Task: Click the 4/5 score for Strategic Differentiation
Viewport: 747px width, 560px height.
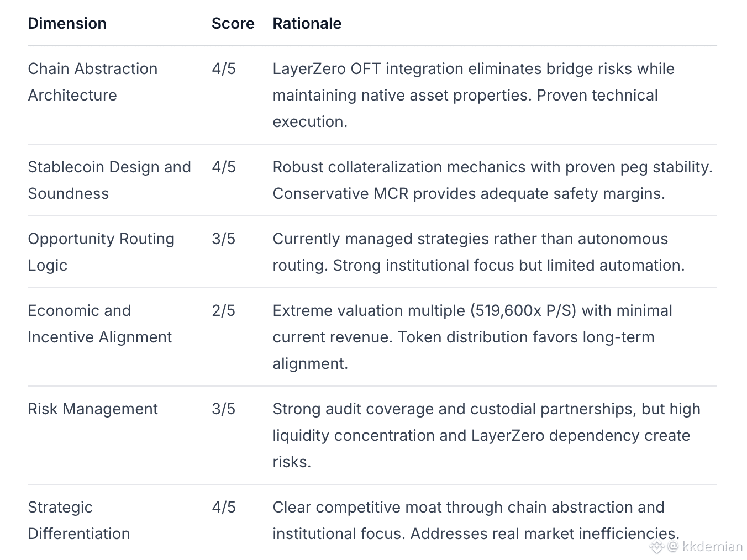Action: click(223, 507)
